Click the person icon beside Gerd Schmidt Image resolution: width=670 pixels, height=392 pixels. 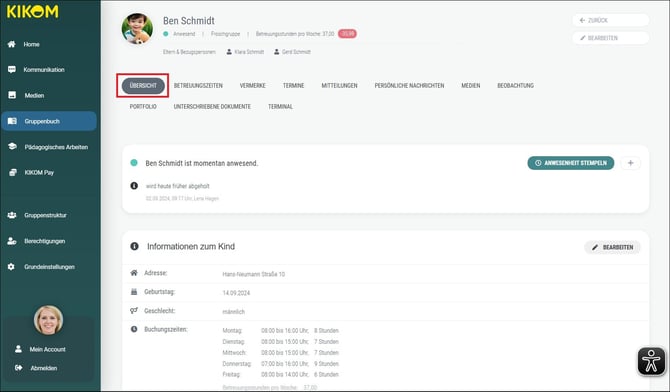(276, 52)
